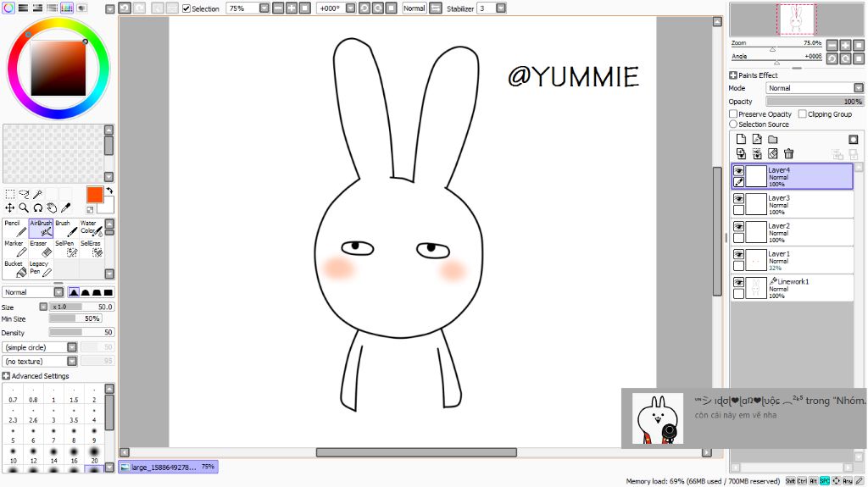Open the layer blending Mode dropdown

coord(859,88)
